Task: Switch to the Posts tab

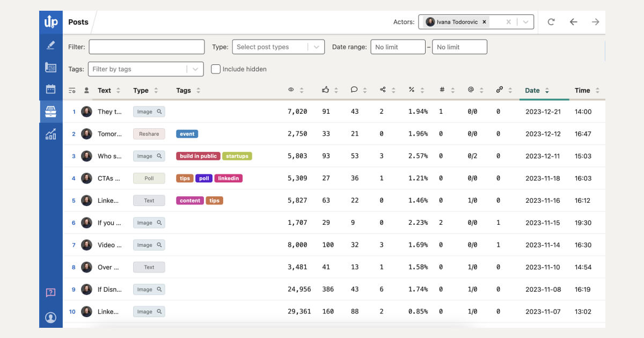Action: pyautogui.click(x=78, y=21)
